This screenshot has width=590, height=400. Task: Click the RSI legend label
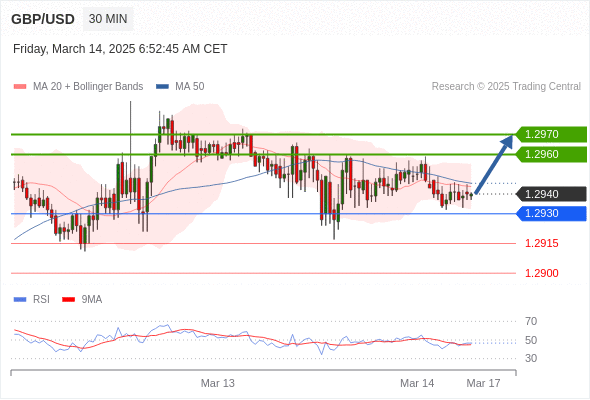tap(41, 300)
